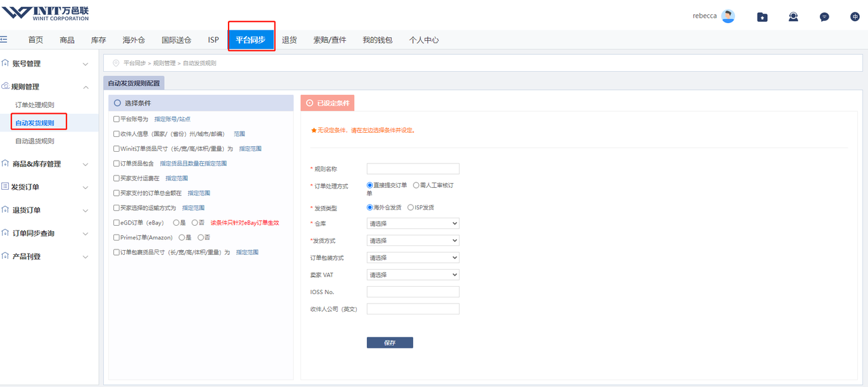The image size is (868, 387).
Task: Select 需人工审核订单 processing option
Action: click(416, 185)
